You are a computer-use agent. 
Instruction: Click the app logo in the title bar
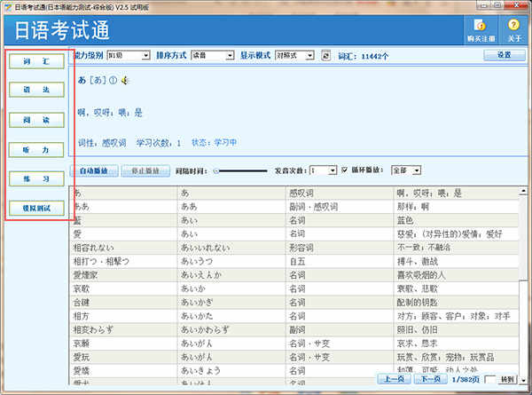(x=7, y=6)
